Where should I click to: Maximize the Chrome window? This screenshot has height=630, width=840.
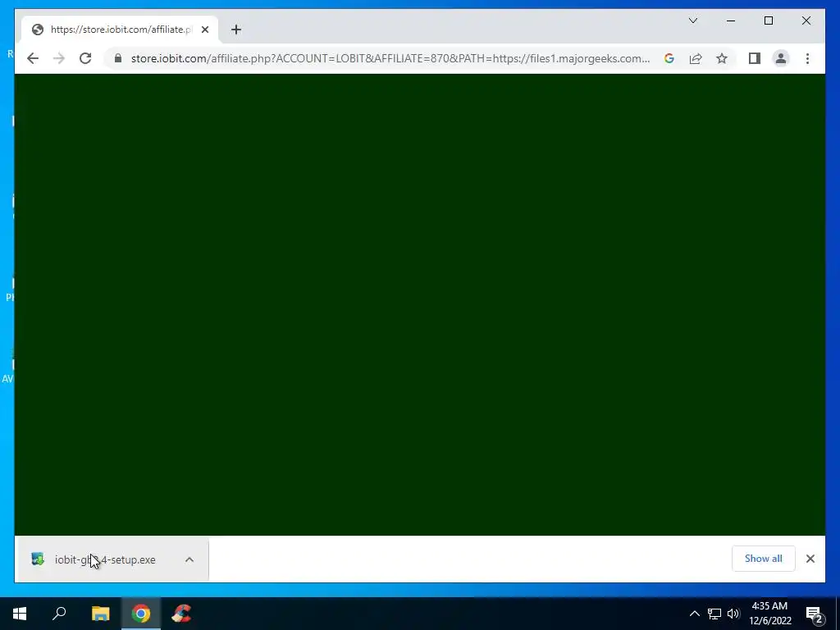click(768, 21)
